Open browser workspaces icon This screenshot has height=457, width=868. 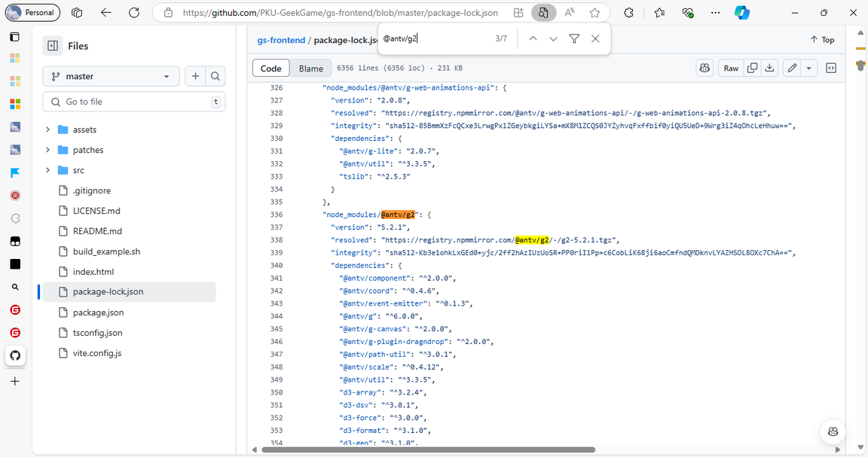[x=77, y=12]
